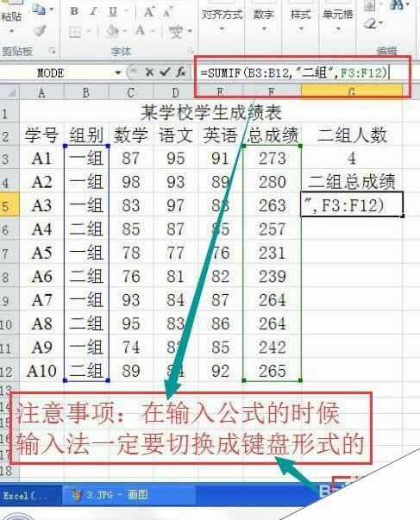Open Paste dropdown arrow

pyautogui.click(x=11, y=31)
